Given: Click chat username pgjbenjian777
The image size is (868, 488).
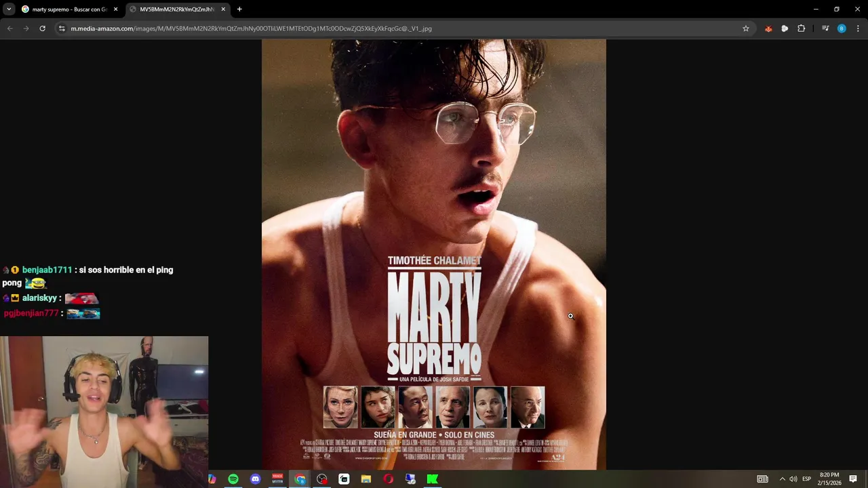Looking at the screenshot, I should [31, 313].
